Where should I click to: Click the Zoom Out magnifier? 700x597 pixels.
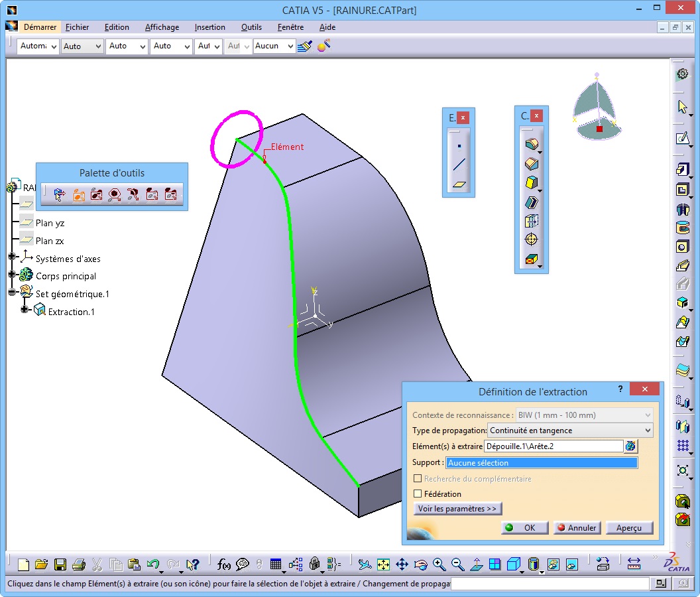pyautogui.click(x=457, y=564)
